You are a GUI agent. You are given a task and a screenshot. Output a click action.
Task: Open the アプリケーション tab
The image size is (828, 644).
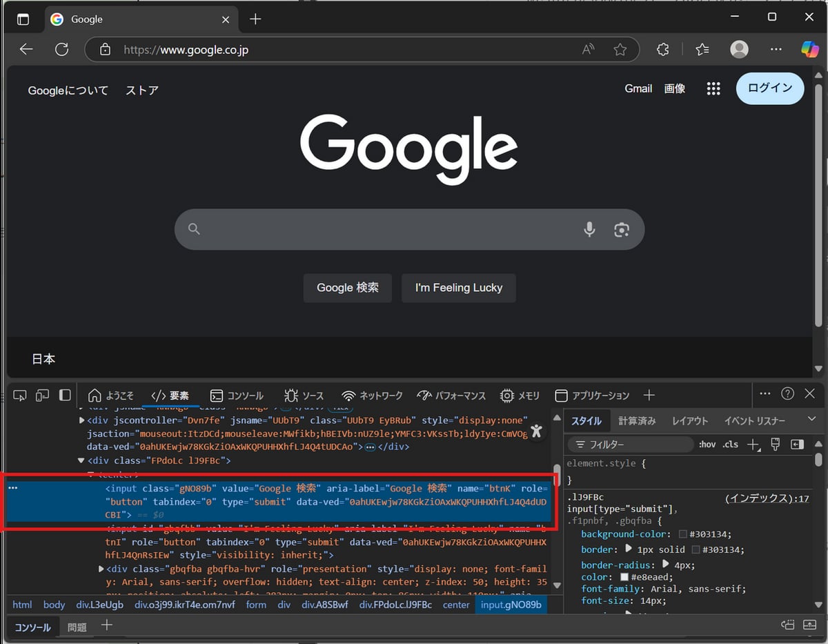(593, 396)
